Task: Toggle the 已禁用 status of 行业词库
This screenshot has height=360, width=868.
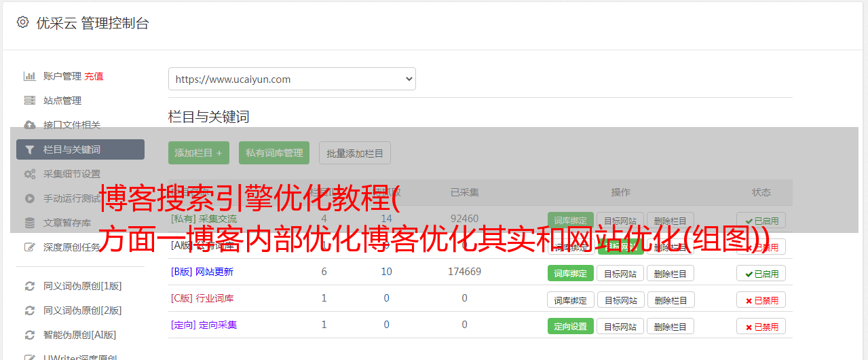Action: [x=761, y=300]
